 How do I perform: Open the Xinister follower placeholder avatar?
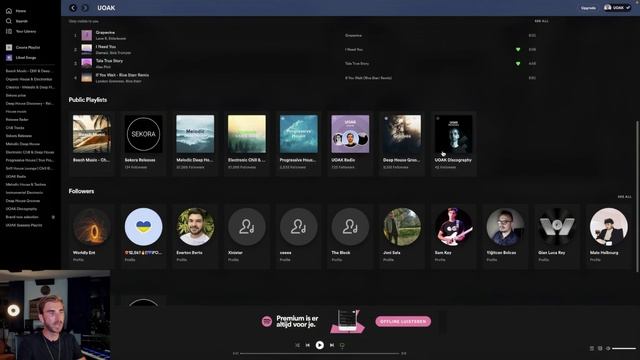point(247,227)
